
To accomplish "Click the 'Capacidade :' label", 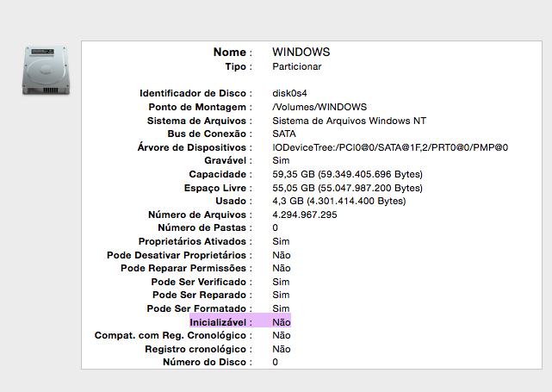I will pyautogui.click(x=220, y=174).
